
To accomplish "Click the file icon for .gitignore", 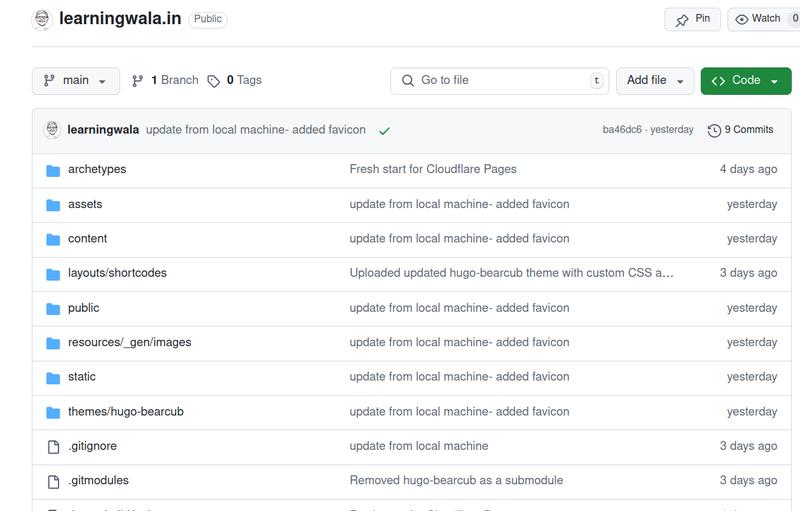I will (53, 447).
